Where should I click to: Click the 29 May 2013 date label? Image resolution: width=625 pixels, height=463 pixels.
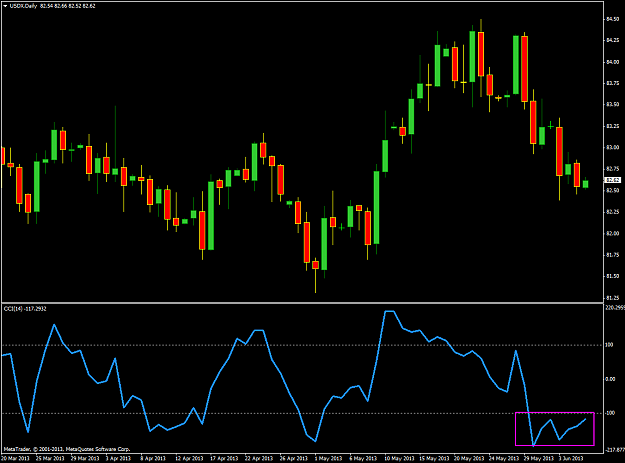point(539,459)
